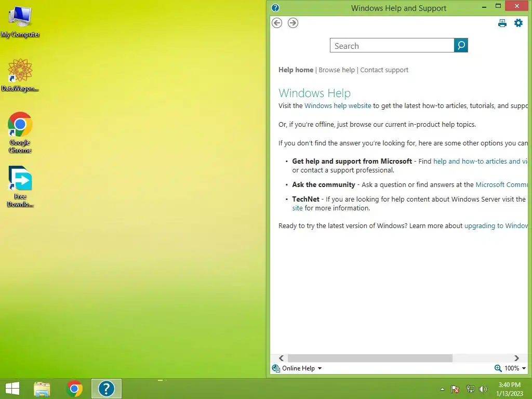Viewport: 532px width, 399px height.
Task: Focus the Search text box
Action: coord(392,46)
